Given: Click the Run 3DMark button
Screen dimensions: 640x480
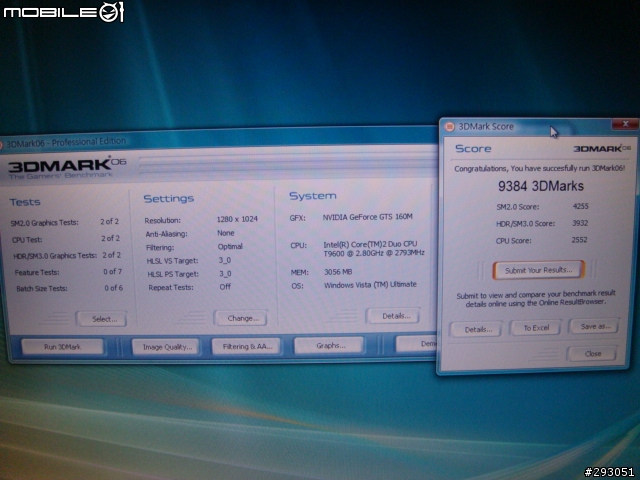Looking at the screenshot, I should [x=62, y=347].
